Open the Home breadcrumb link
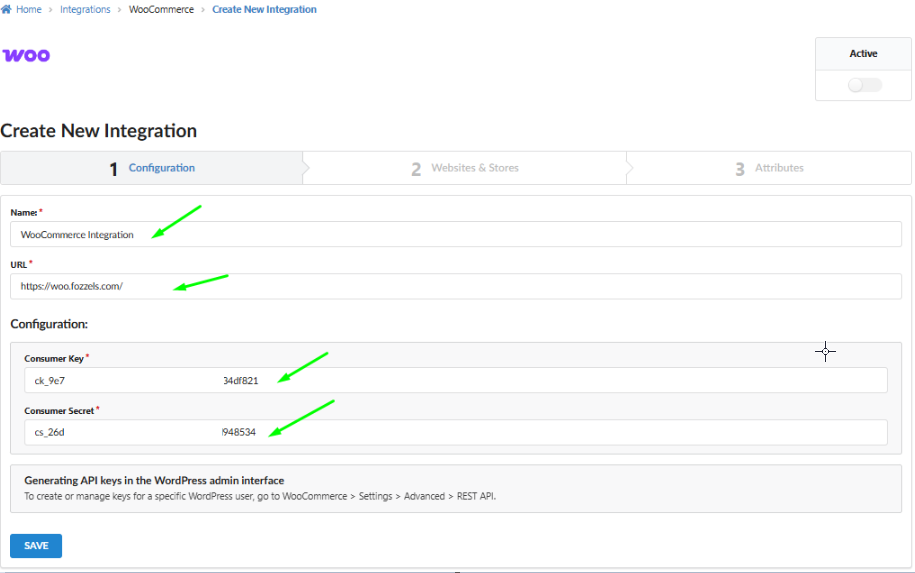 click(29, 9)
